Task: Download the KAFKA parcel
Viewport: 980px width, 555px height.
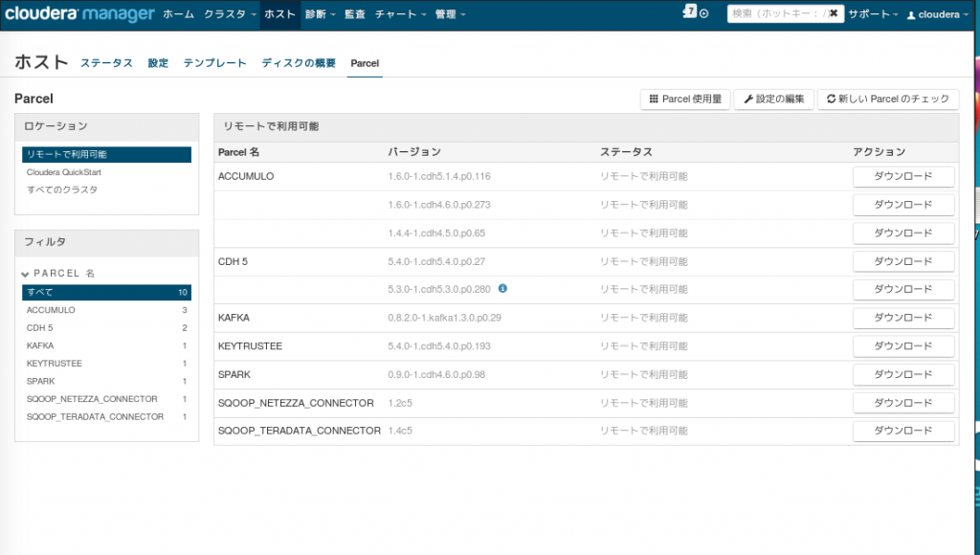Action: pos(903,318)
